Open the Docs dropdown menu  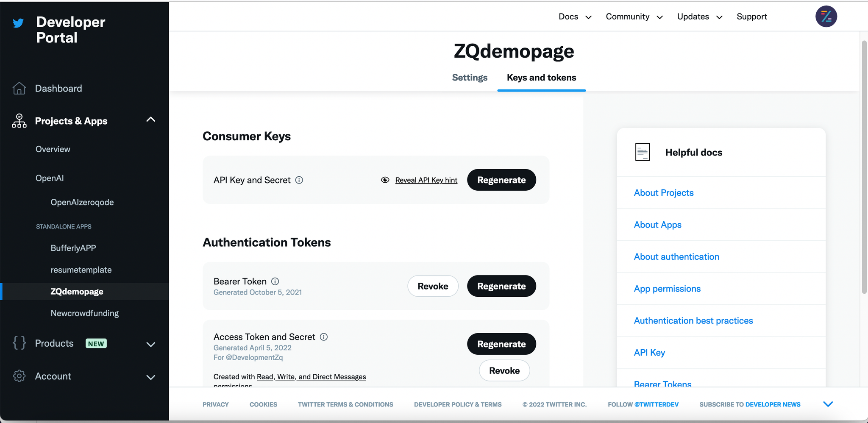(x=575, y=17)
